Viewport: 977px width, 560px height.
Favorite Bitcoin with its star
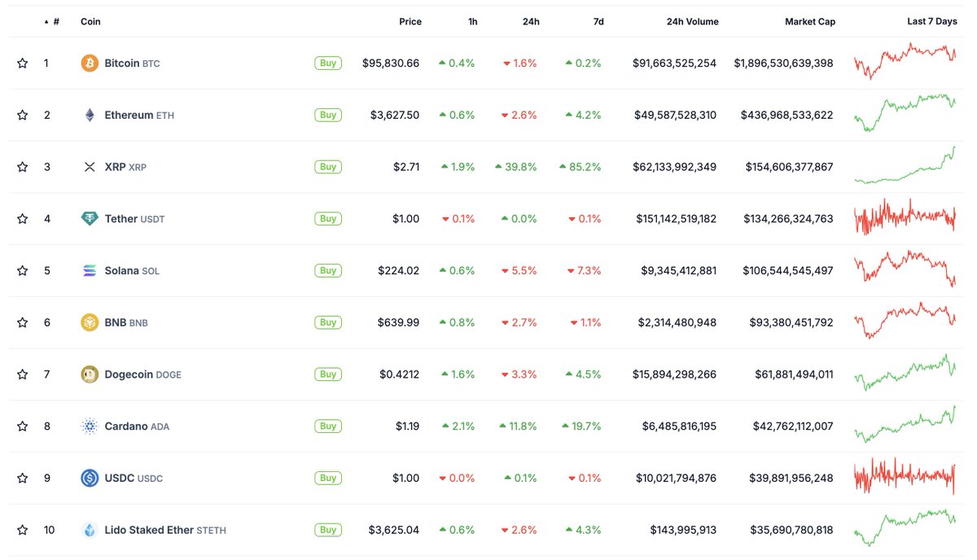pyautogui.click(x=23, y=63)
